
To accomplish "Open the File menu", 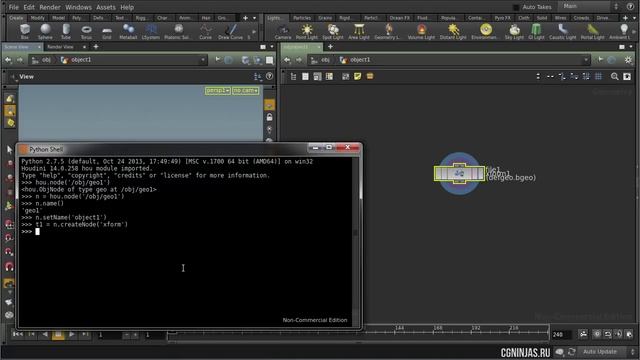I will coord(13,7).
